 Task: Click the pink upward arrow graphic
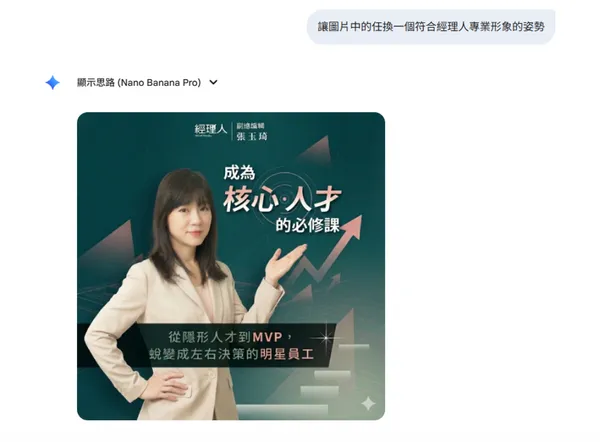pyautogui.click(x=329, y=251)
